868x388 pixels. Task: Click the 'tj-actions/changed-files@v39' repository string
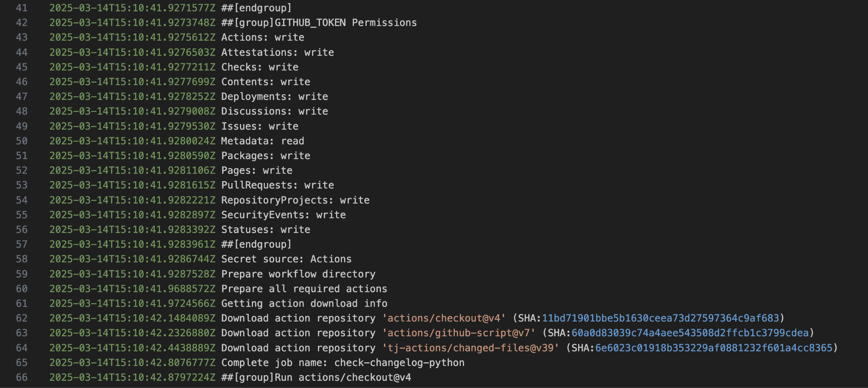(470, 348)
